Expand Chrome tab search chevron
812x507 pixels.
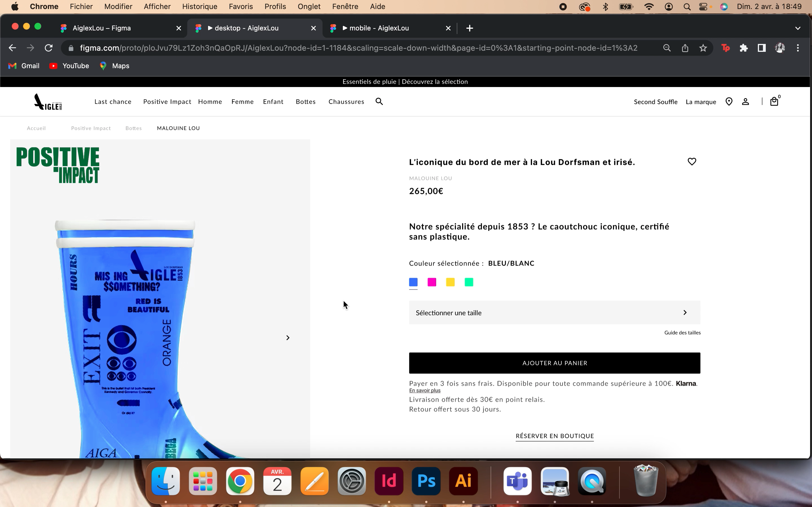(x=798, y=28)
